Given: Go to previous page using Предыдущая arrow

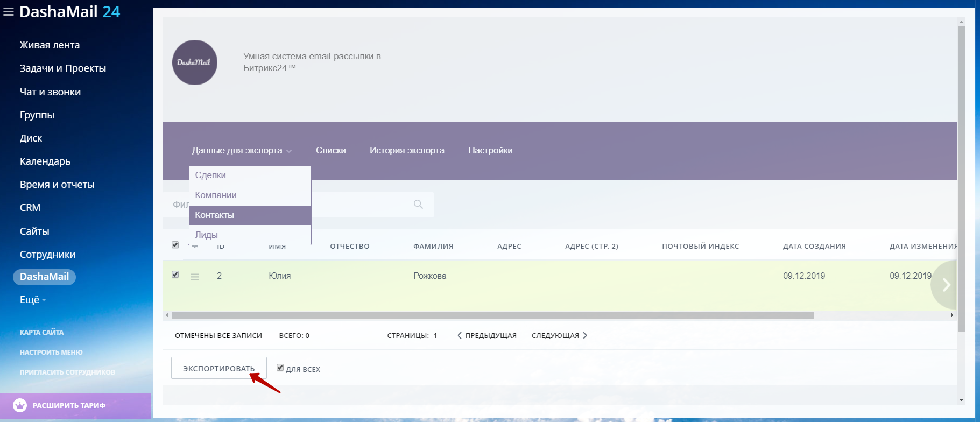Looking at the screenshot, I should [x=460, y=335].
